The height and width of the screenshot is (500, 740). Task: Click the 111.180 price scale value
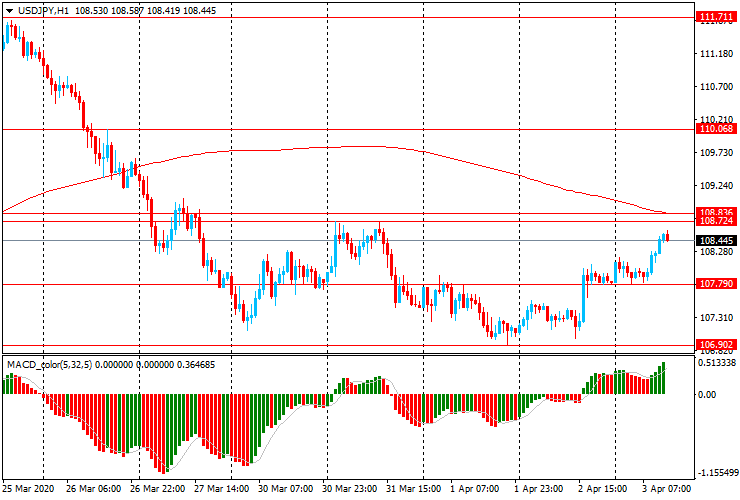tap(716, 54)
